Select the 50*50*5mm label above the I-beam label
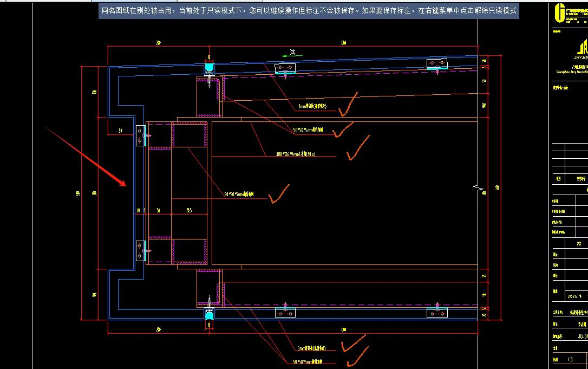This screenshot has width=588, height=369. 308,130
